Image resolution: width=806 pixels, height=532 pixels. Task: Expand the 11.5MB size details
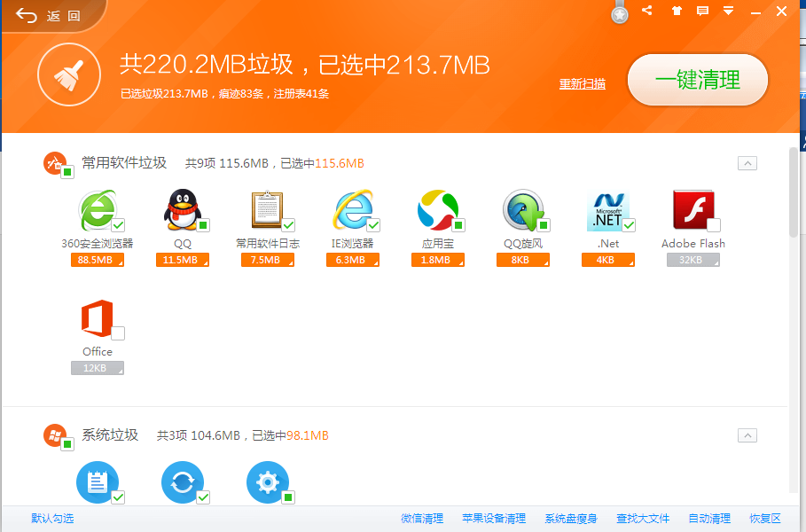point(183,260)
